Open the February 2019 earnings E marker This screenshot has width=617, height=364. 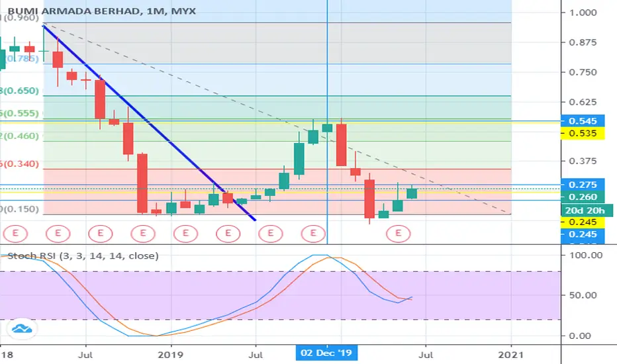coord(185,234)
